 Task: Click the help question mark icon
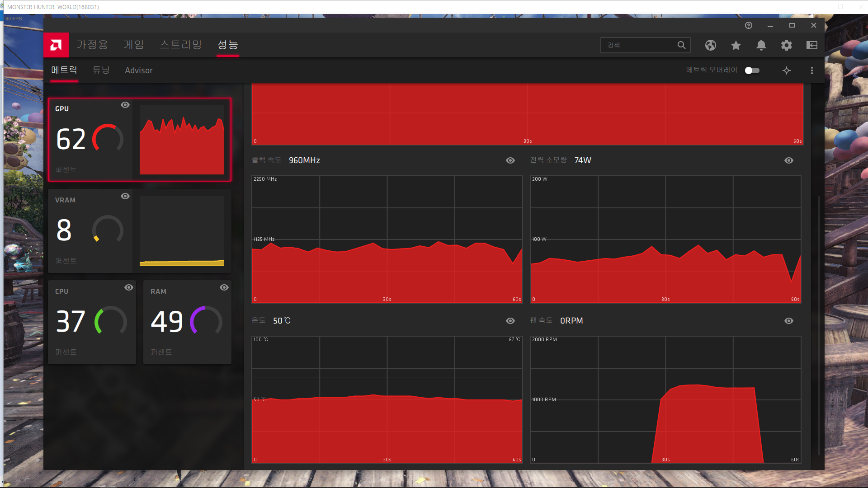[749, 25]
